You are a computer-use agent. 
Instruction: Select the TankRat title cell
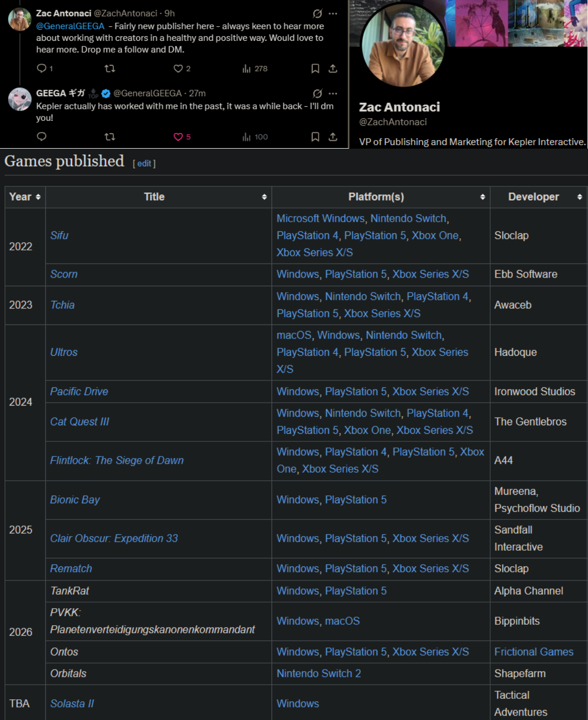click(159, 591)
